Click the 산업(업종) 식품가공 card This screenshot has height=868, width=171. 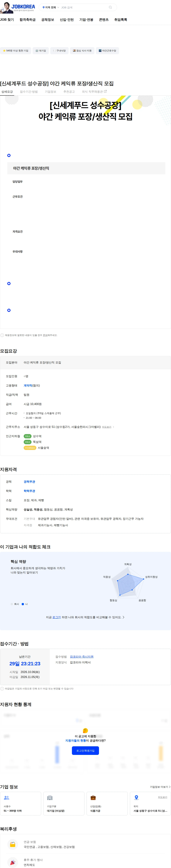(x=107, y=804)
